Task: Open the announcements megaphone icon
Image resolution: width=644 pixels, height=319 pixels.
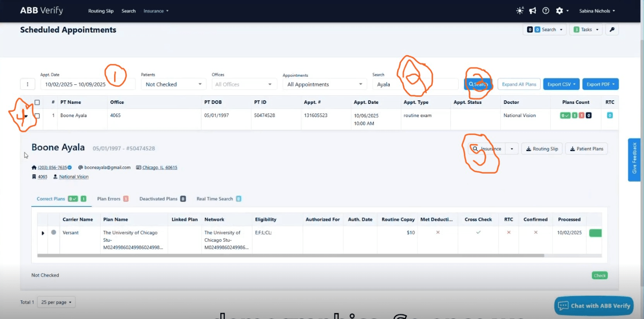Action: coord(533,11)
